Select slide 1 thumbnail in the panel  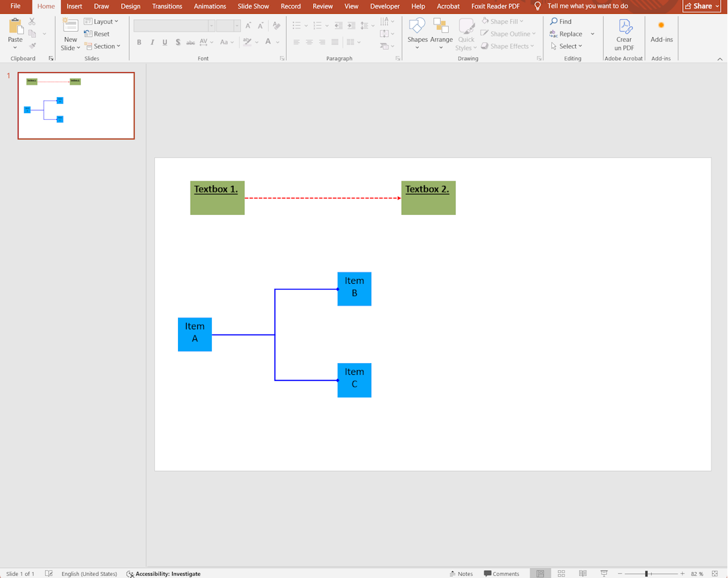(76, 106)
